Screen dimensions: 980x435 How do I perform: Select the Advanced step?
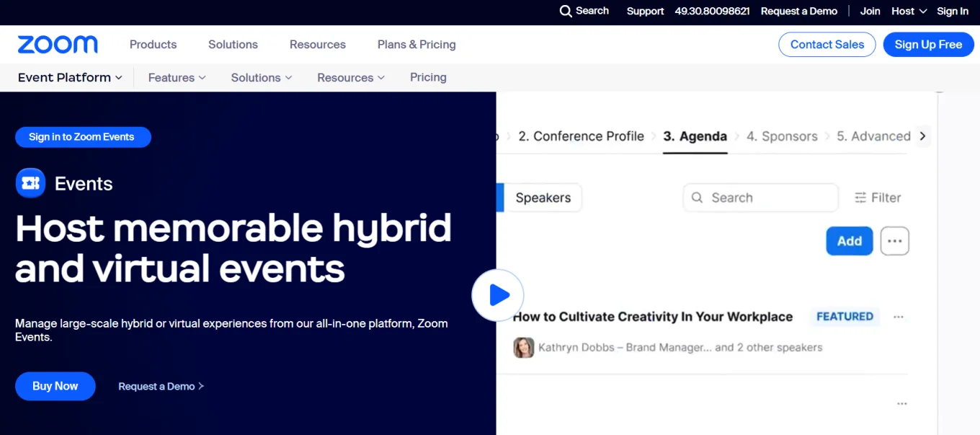click(x=873, y=136)
